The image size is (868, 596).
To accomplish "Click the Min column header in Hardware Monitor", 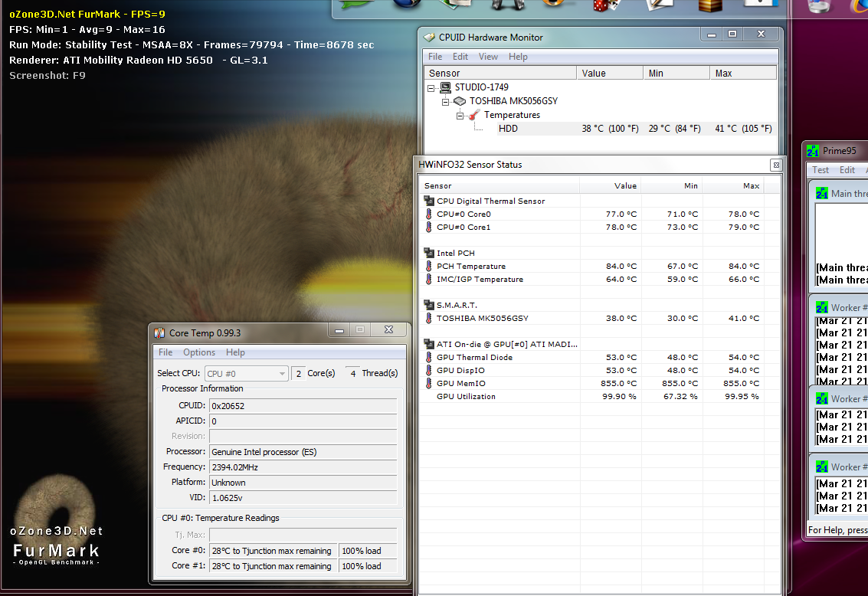I will (x=676, y=73).
